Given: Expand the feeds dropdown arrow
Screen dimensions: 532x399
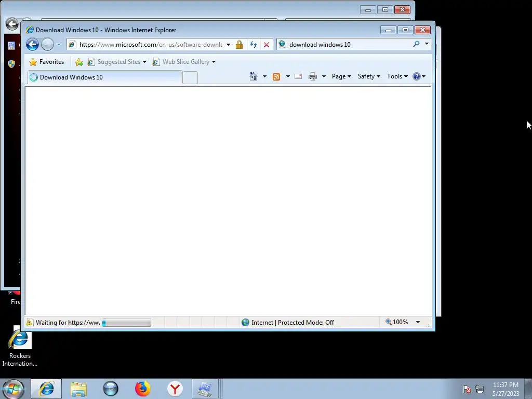Looking at the screenshot, I should click(x=288, y=76).
